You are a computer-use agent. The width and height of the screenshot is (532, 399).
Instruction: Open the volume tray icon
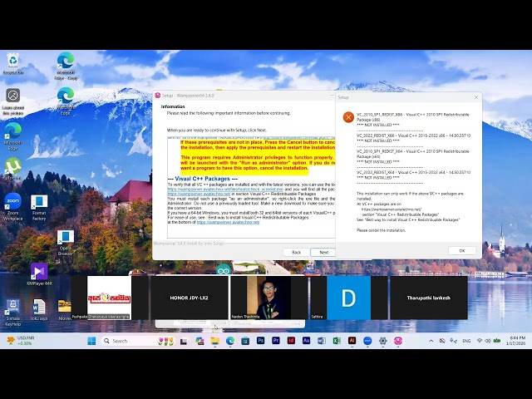tap(488, 341)
